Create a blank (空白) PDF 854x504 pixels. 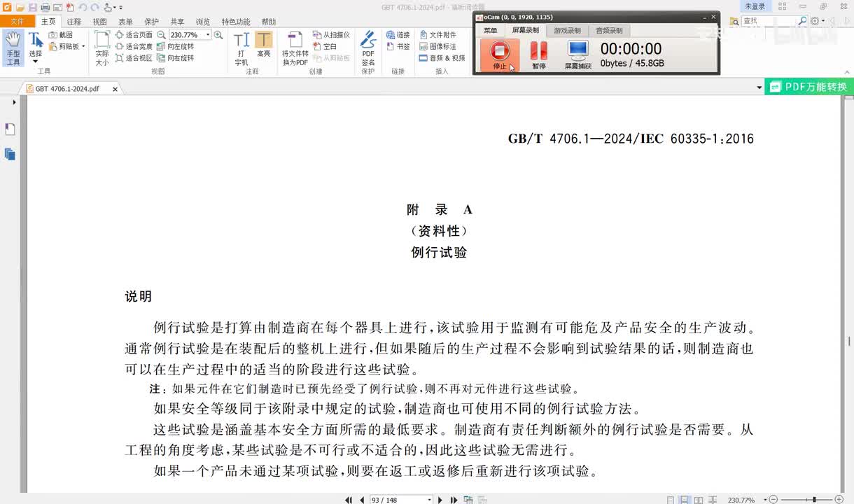pos(325,46)
